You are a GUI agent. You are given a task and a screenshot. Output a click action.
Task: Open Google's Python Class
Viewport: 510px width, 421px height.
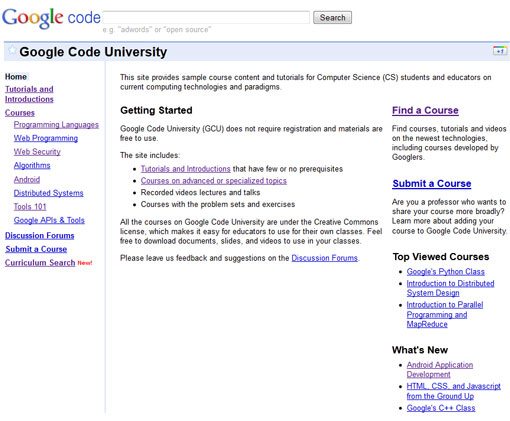[445, 272]
